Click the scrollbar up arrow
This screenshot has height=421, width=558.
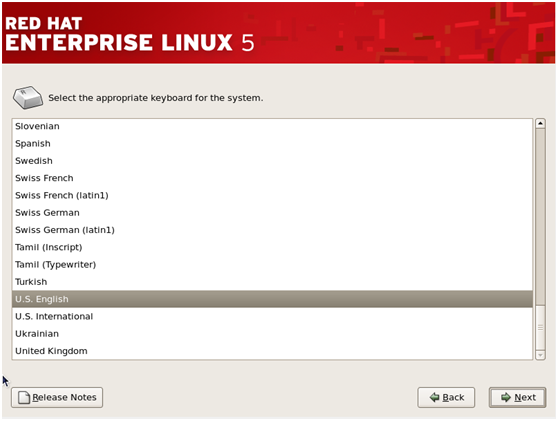540,123
